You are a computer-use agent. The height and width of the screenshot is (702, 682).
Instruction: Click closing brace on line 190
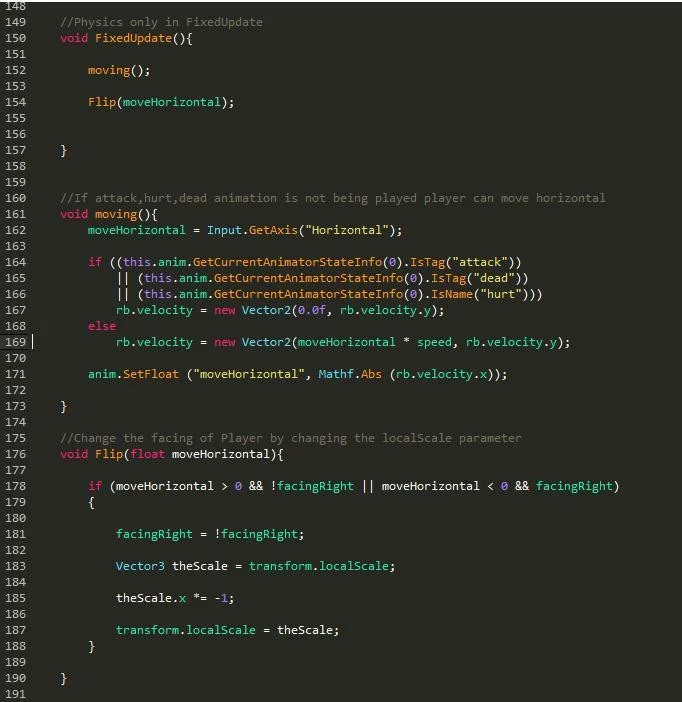tap(63, 679)
